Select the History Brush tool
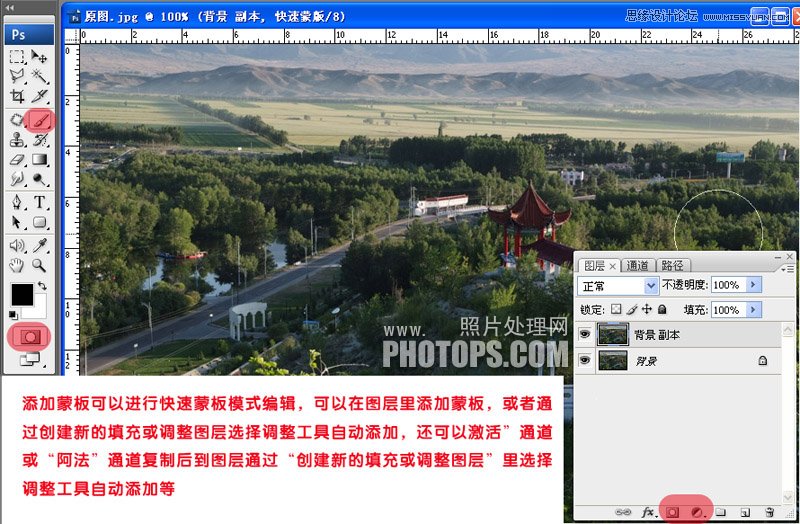Image resolution: width=800 pixels, height=524 pixels. coord(39,140)
